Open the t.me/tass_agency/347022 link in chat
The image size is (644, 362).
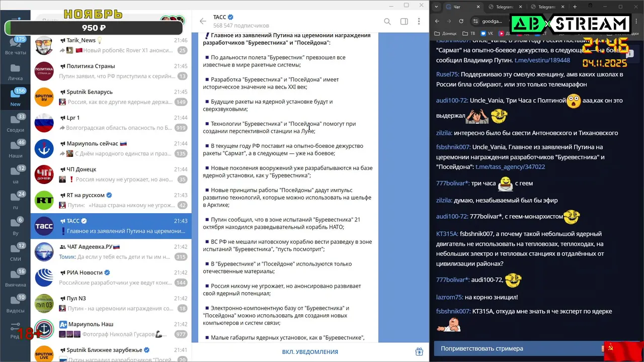pos(510,166)
